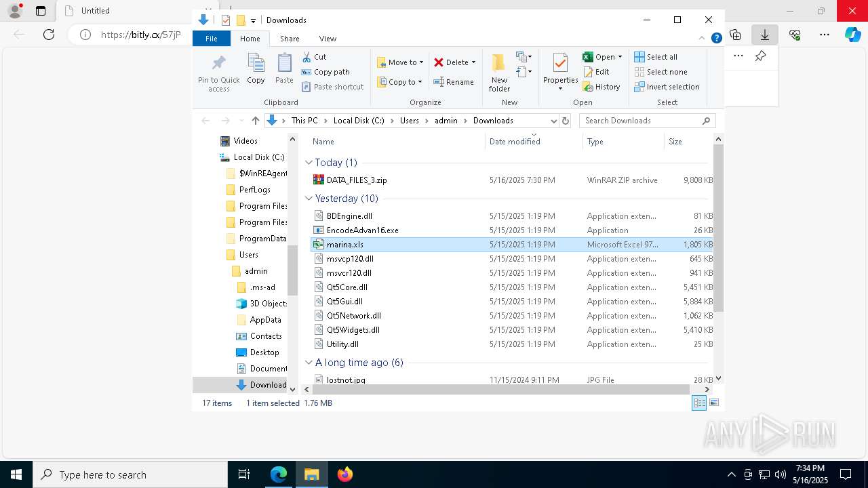Open Videos in navigation pane
The width and height of the screenshot is (868, 488).
[245, 141]
